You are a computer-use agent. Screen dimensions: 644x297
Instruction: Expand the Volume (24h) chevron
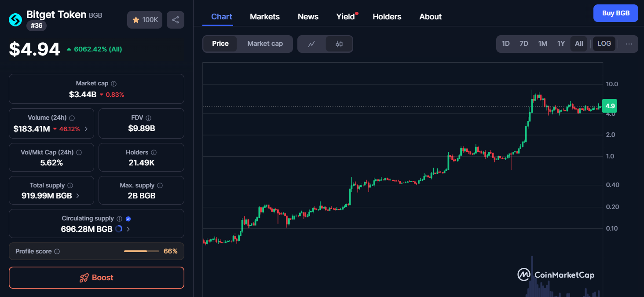(x=86, y=129)
